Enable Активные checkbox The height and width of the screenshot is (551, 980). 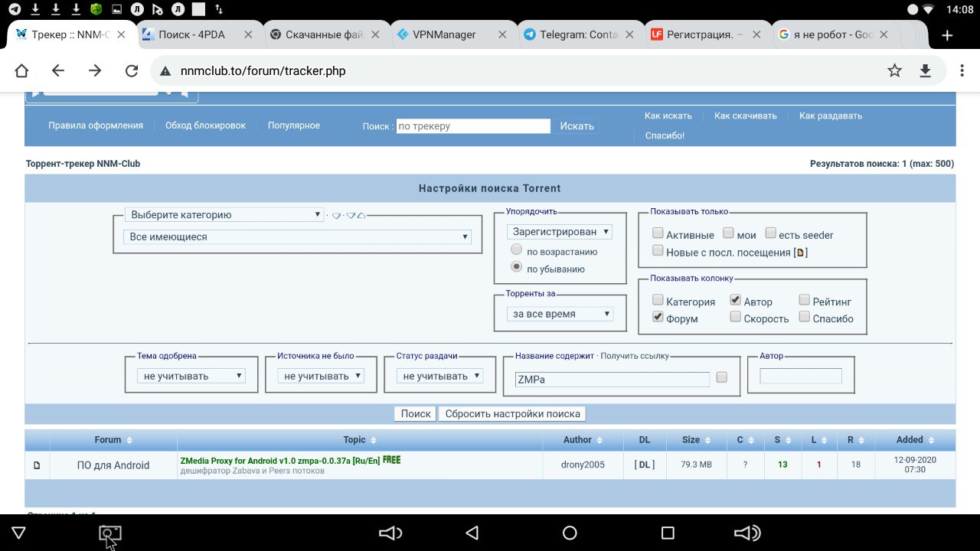point(658,233)
